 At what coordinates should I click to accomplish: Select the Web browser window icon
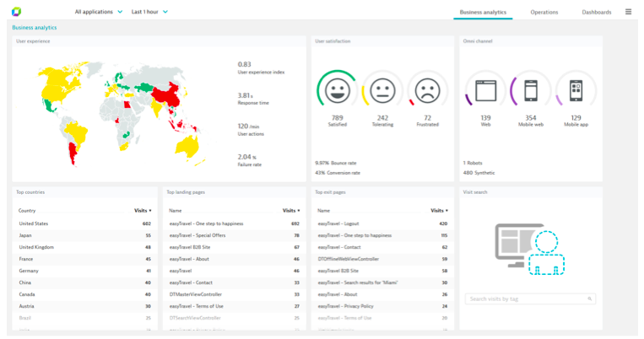point(485,91)
